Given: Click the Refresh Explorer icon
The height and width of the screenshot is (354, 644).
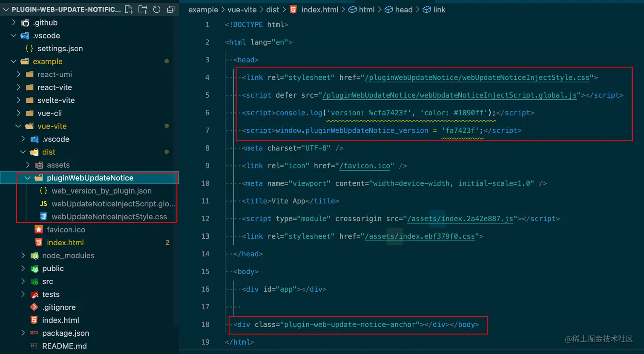Looking at the screenshot, I should (x=157, y=9).
